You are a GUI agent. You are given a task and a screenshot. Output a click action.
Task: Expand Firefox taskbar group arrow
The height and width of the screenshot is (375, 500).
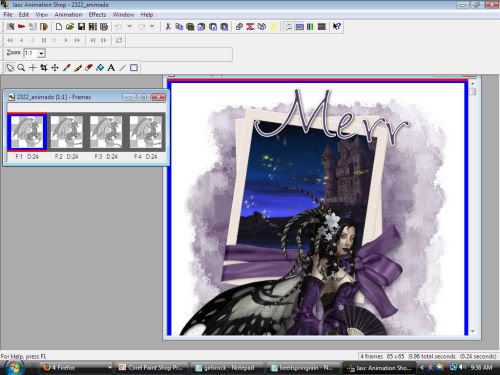click(110, 367)
